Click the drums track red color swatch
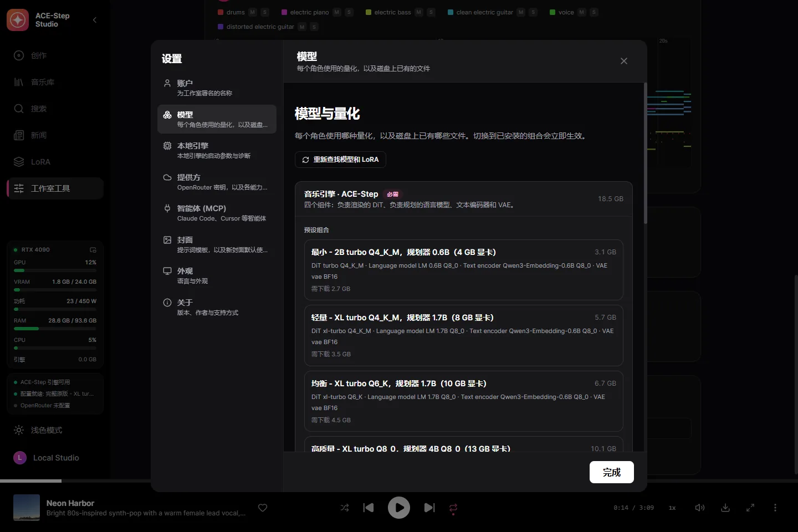Screen dimensions: 798x532 pos(221,12)
